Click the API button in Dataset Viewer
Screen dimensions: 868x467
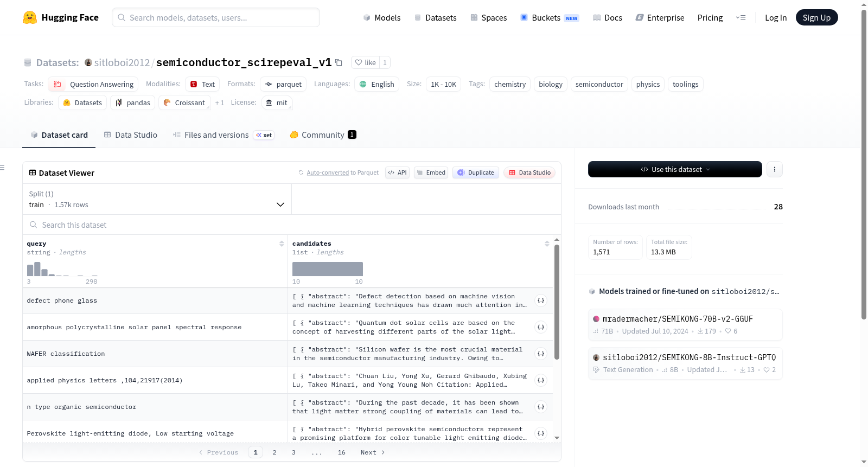pyautogui.click(x=397, y=172)
